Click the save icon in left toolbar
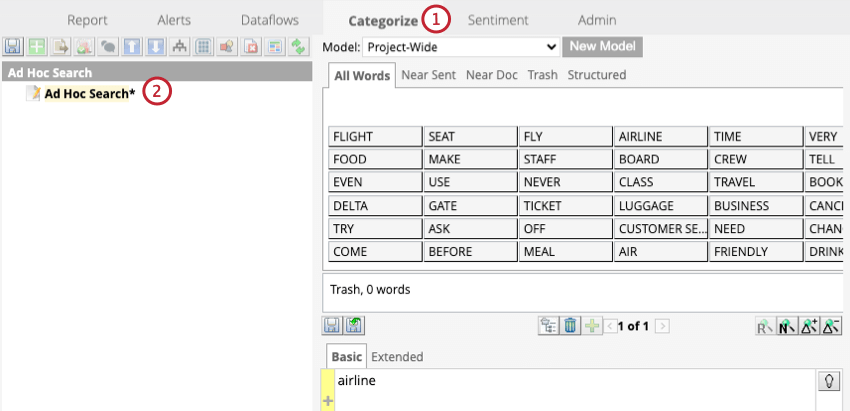850x411 pixels. pyautogui.click(x=13, y=46)
